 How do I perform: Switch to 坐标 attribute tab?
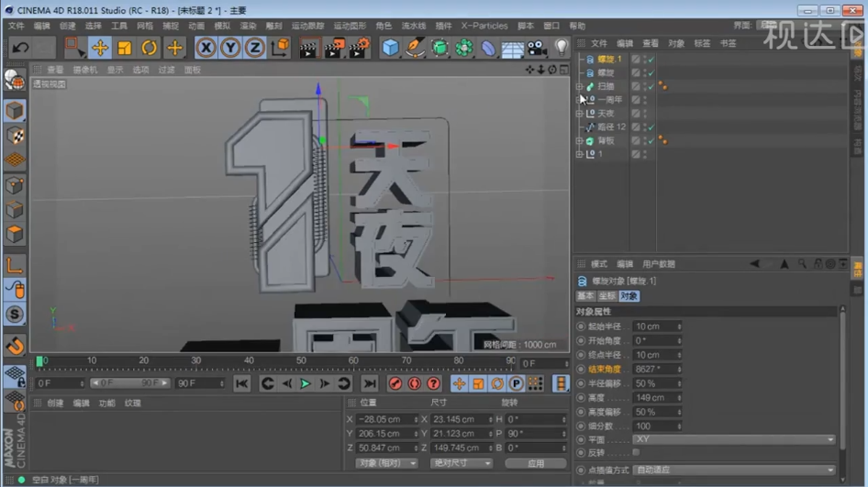click(606, 296)
